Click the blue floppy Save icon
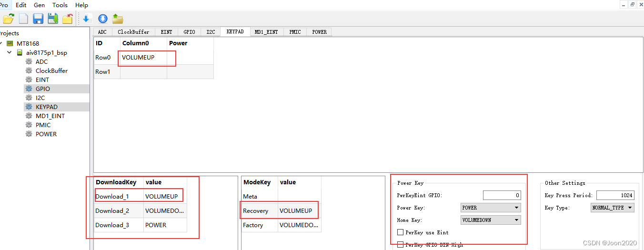This screenshot has width=644, height=250. [38, 19]
